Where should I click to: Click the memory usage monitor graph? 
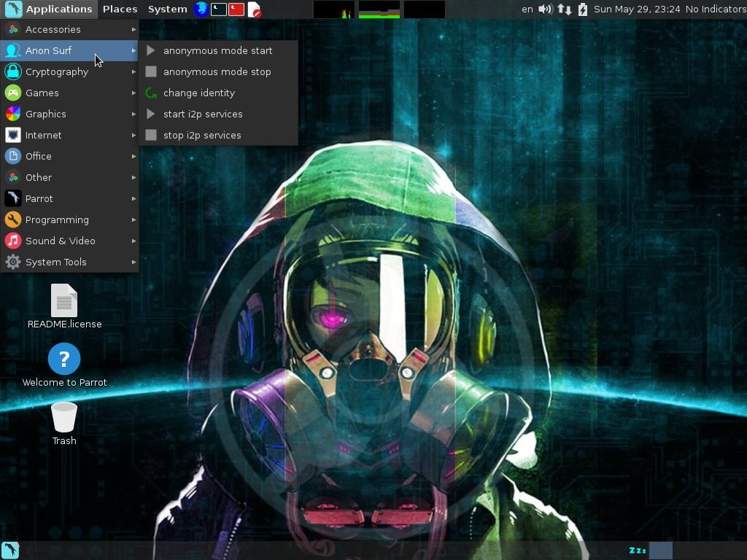click(379, 9)
